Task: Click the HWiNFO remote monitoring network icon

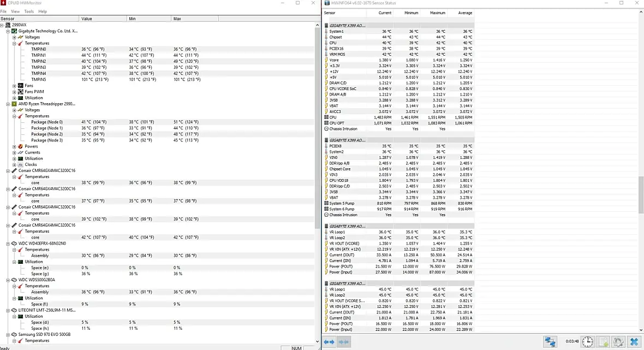Action: point(550,341)
